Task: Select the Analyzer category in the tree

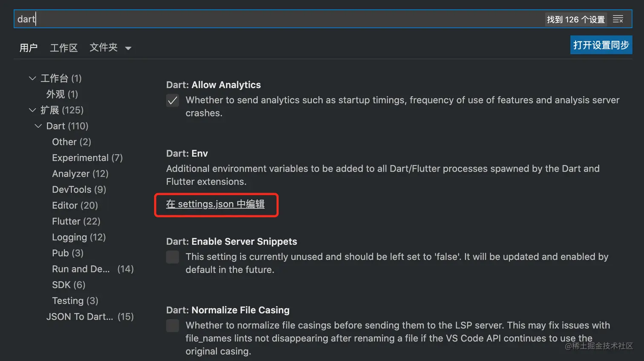Action: (80, 174)
